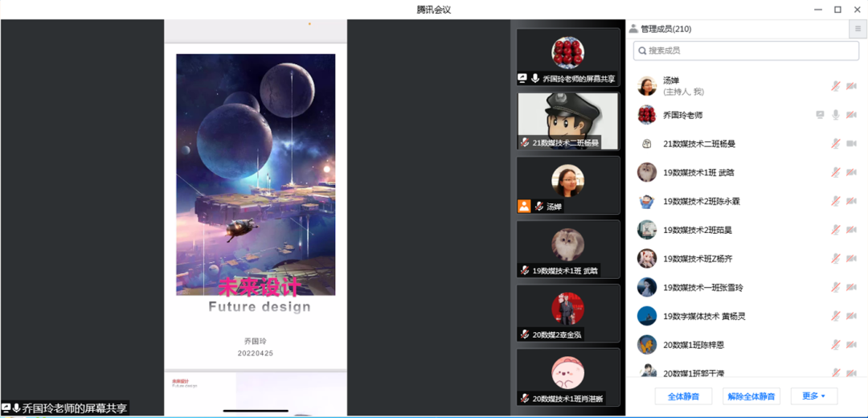Select 19数媒技术一班张雪玲 in the member list
The height and width of the screenshot is (418, 868).
coord(702,288)
